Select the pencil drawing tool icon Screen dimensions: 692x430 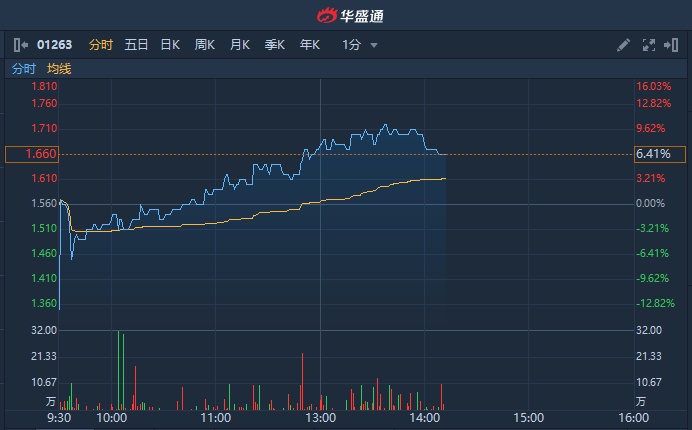623,45
